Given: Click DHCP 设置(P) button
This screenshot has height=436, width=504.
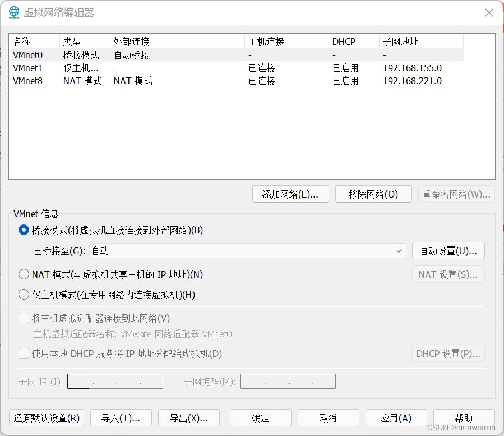Looking at the screenshot, I should 448,354.
